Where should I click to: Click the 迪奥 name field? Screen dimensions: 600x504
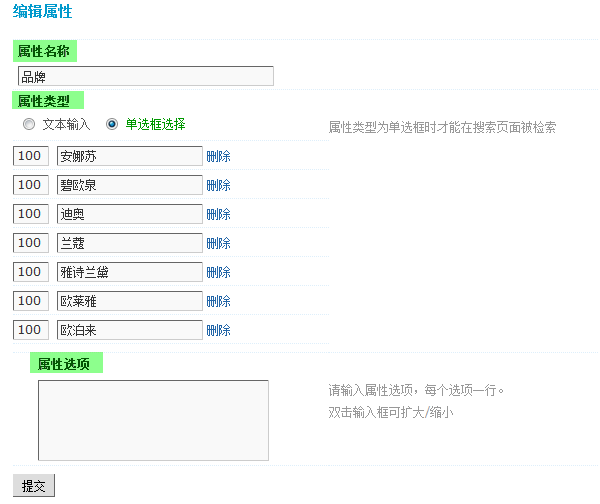click(x=130, y=214)
